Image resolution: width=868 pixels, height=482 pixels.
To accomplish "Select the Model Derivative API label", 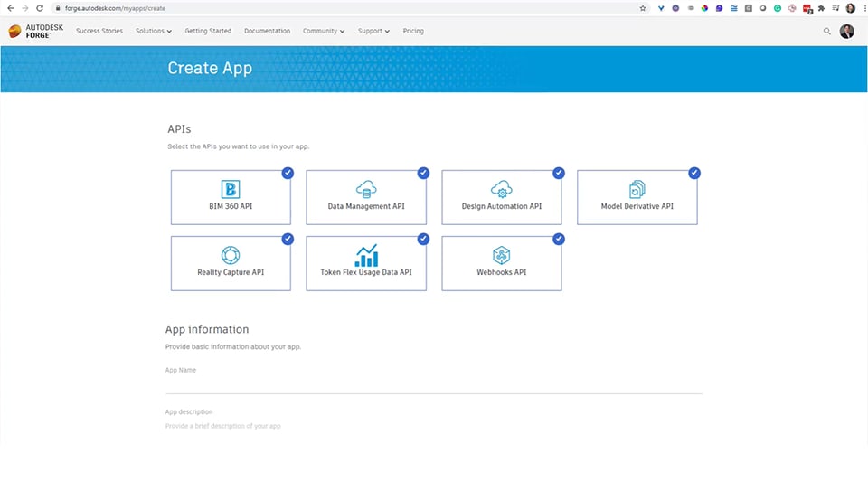I will tap(637, 206).
